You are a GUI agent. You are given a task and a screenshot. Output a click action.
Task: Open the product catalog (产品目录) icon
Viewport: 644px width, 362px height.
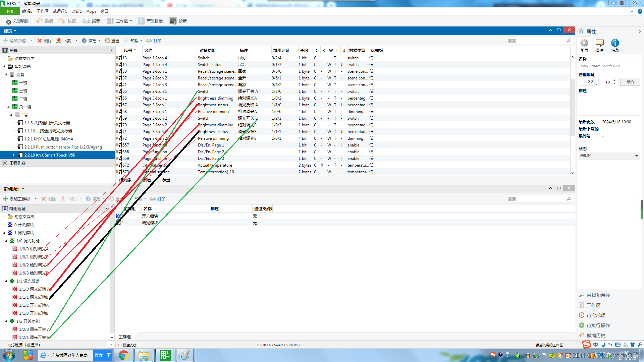pos(141,21)
